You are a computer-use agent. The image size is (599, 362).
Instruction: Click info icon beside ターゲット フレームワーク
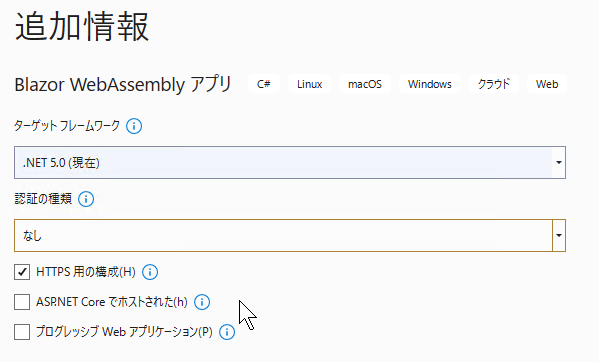(134, 126)
